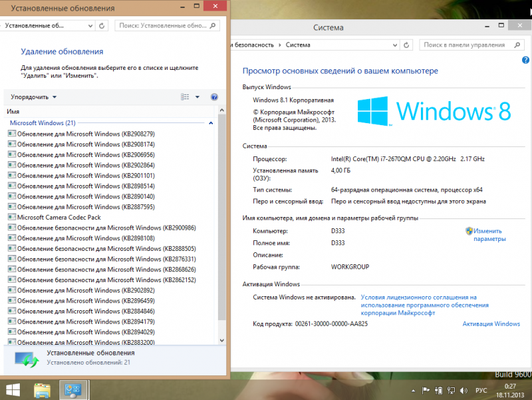Click the icon of update KB2908279
The image size is (532, 400).
(x=12, y=134)
